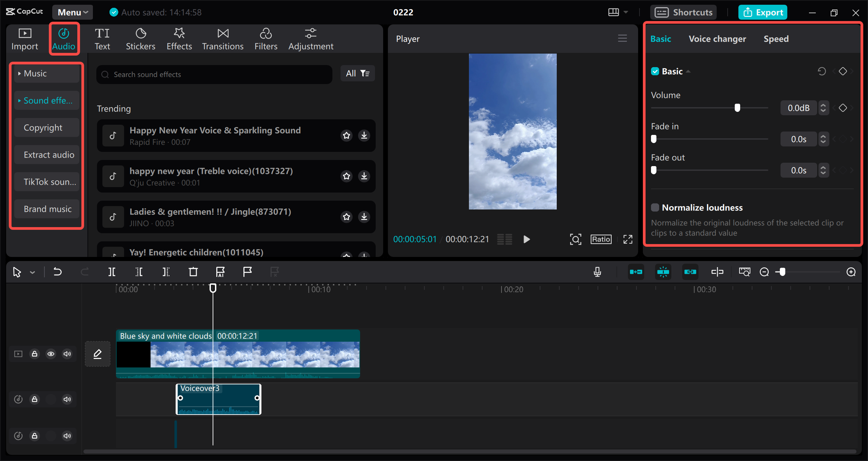Click the search sound effects input field
Image resolution: width=868 pixels, height=461 pixels.
216,74
